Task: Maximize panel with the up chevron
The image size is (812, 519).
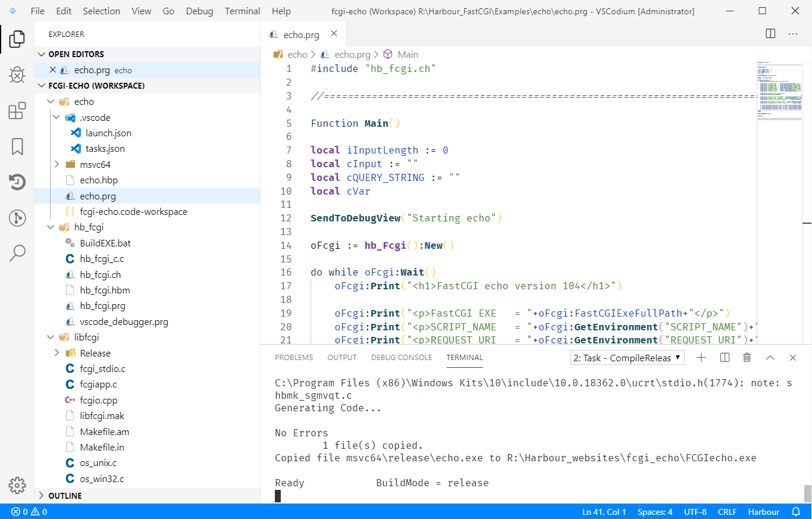Action: 770,358
